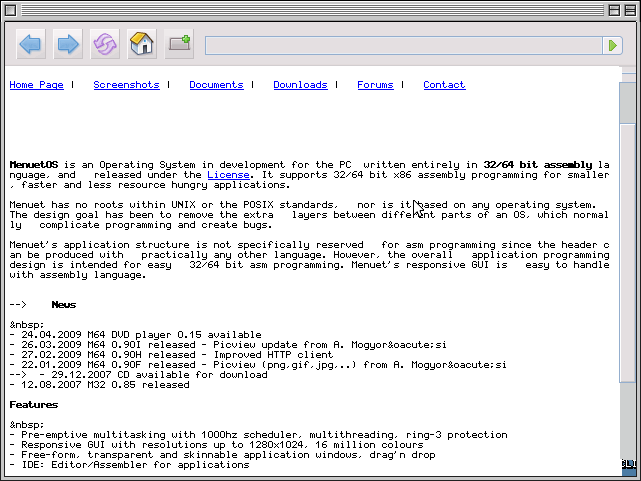Click the Responsive GUI with resolutions line
The width and height of the screenshot is (641, 481).
216,445
